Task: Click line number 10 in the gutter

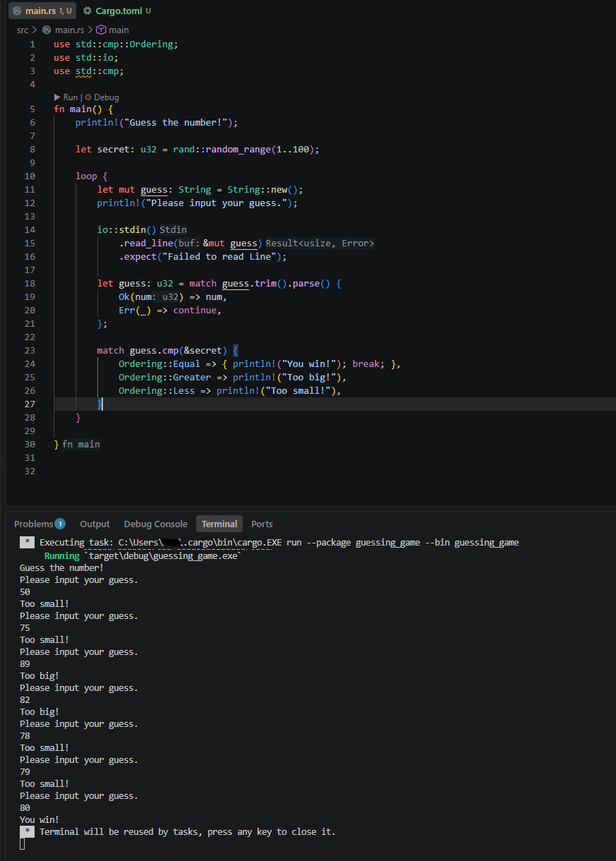Action: coord(30,176)
